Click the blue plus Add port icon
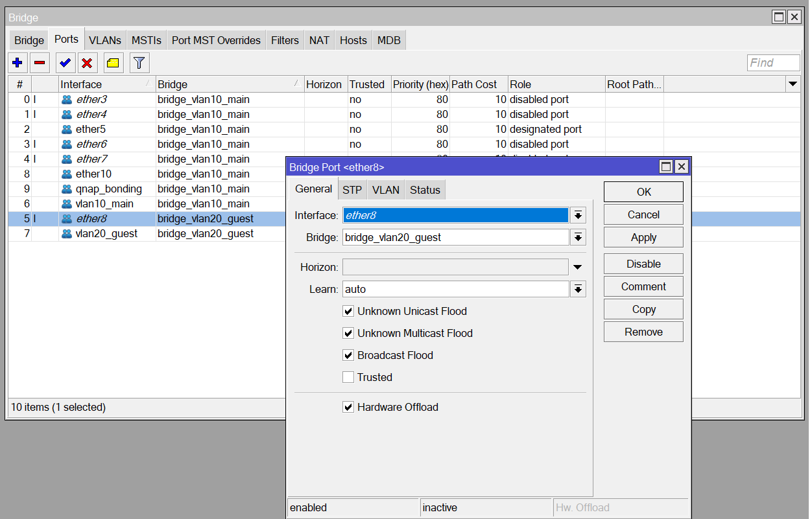 pyautogui.click(x=18, y=63)
